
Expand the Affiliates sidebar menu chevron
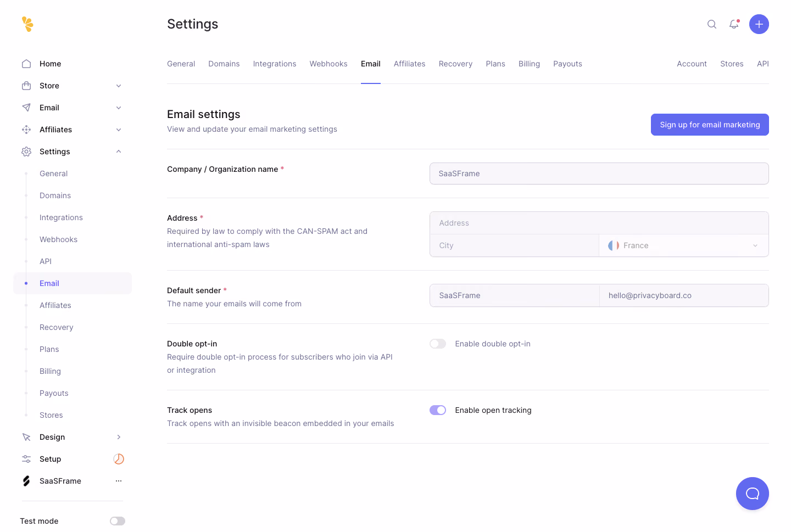119,130
